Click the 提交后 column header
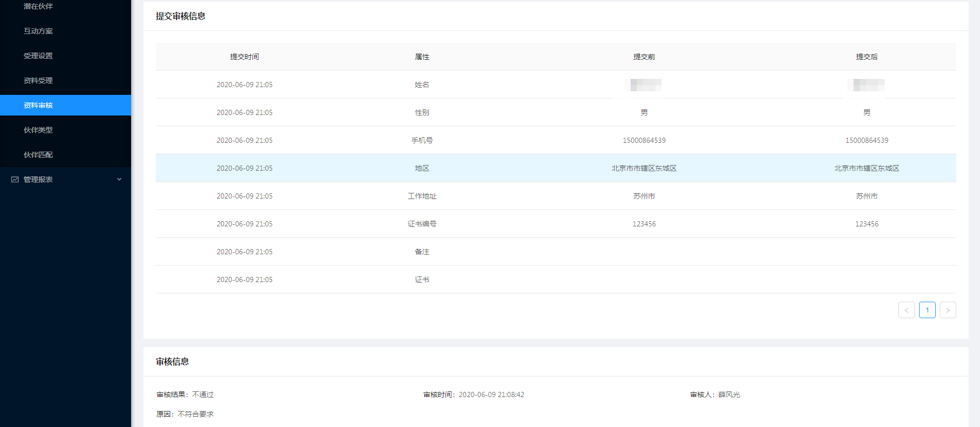The height and width of the screenshot is (427, 980). coord(867,57)
